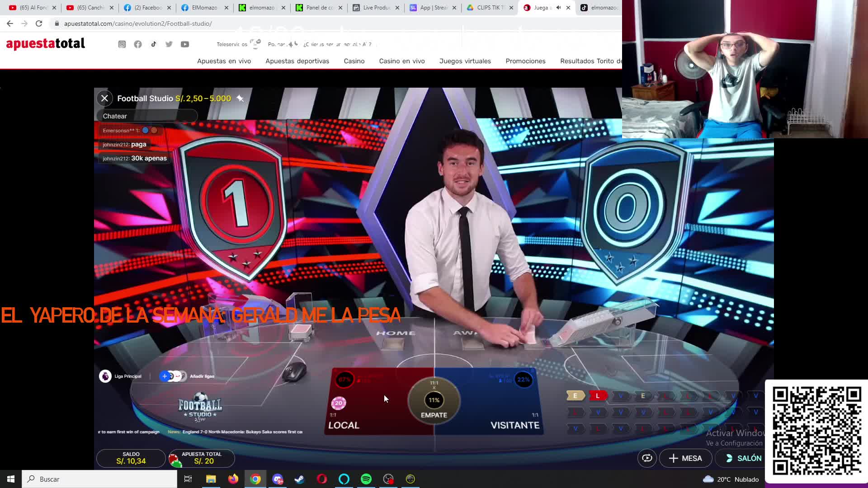
Task: Open Windows Start menu
Action: pos(11,479)
